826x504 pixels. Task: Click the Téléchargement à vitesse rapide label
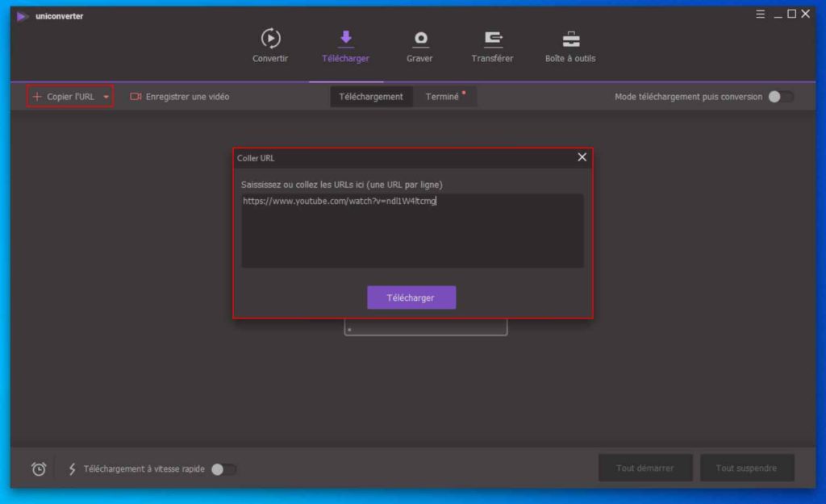click(x=144, y=469)
